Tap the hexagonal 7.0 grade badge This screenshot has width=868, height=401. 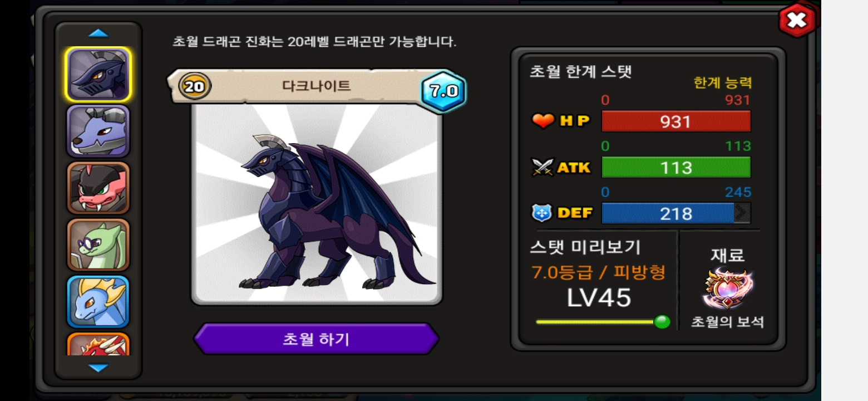(x=443, y=91)
